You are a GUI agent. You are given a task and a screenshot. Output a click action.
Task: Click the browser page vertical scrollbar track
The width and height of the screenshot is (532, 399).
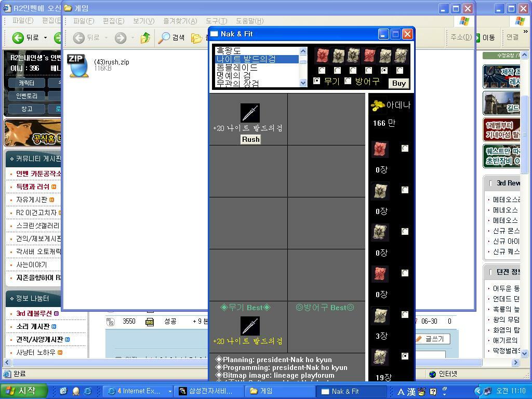tap(524, 204)
